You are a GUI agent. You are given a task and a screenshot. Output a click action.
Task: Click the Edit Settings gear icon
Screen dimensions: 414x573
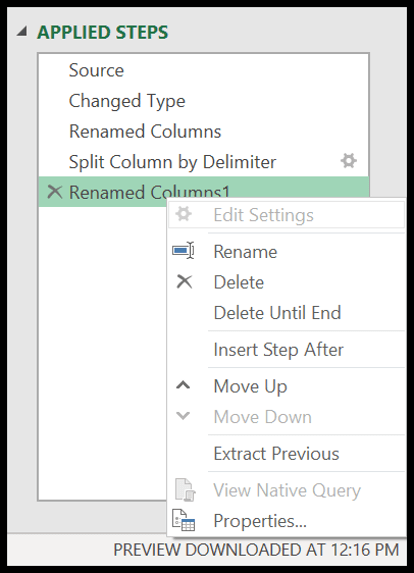[183, 214]
